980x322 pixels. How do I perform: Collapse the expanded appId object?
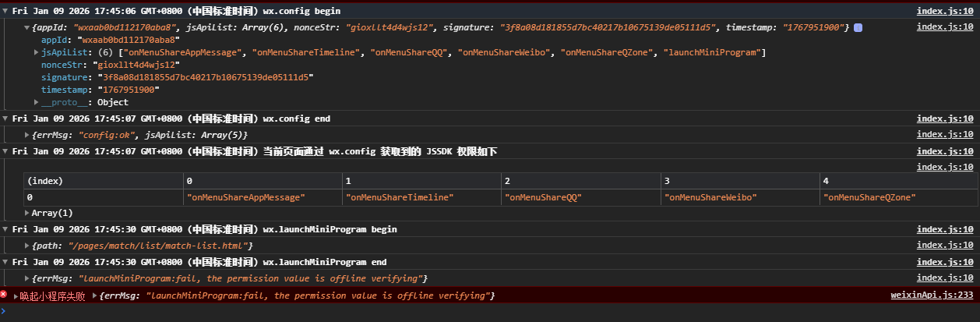[x=26, y=27]
